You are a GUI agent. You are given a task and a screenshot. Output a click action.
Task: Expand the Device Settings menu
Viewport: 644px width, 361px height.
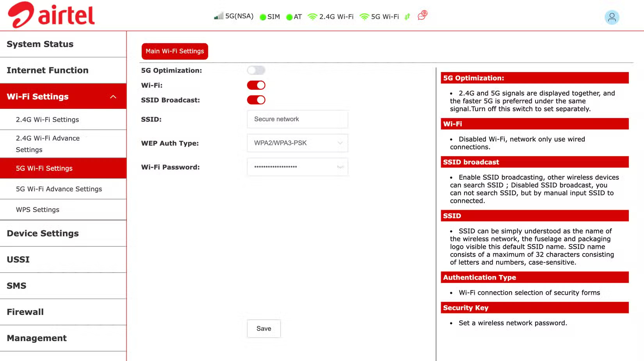pyautogui.click(x=43, y=233)
